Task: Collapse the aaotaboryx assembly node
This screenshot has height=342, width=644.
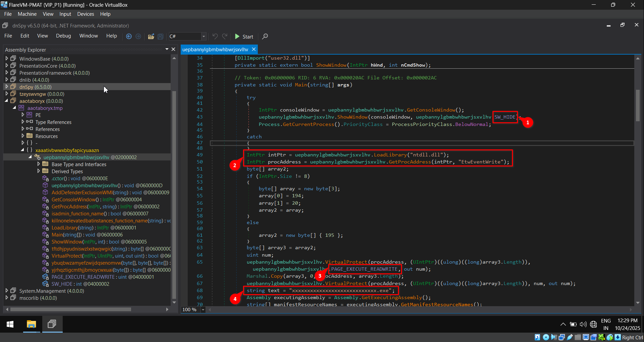Action: point(6,101)
